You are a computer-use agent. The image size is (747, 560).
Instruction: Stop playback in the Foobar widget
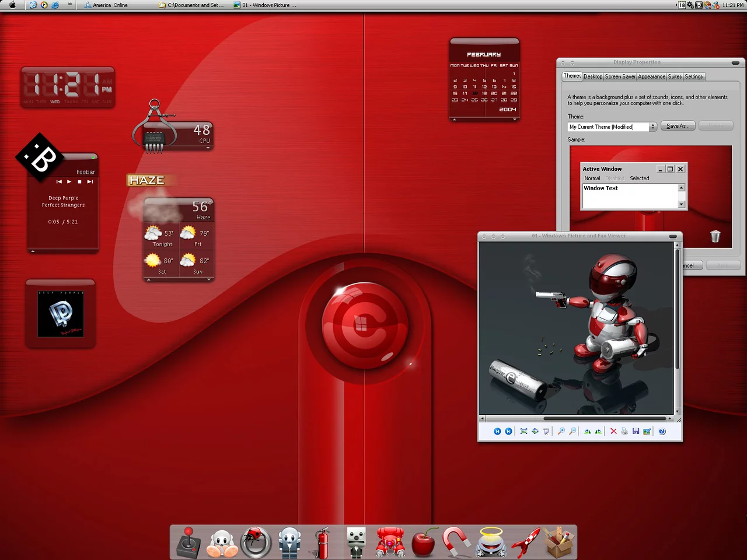click(x=79, y=182)
